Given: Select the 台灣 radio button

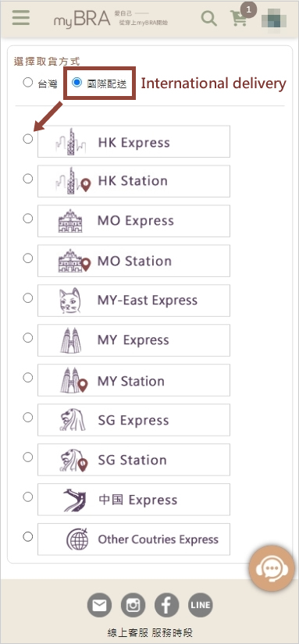Looking at the screenshot, I should (x=27, y=83).
